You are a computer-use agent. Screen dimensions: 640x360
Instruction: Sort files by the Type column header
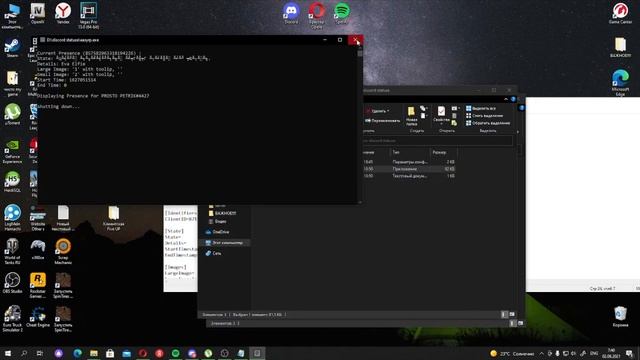(409, 152)
